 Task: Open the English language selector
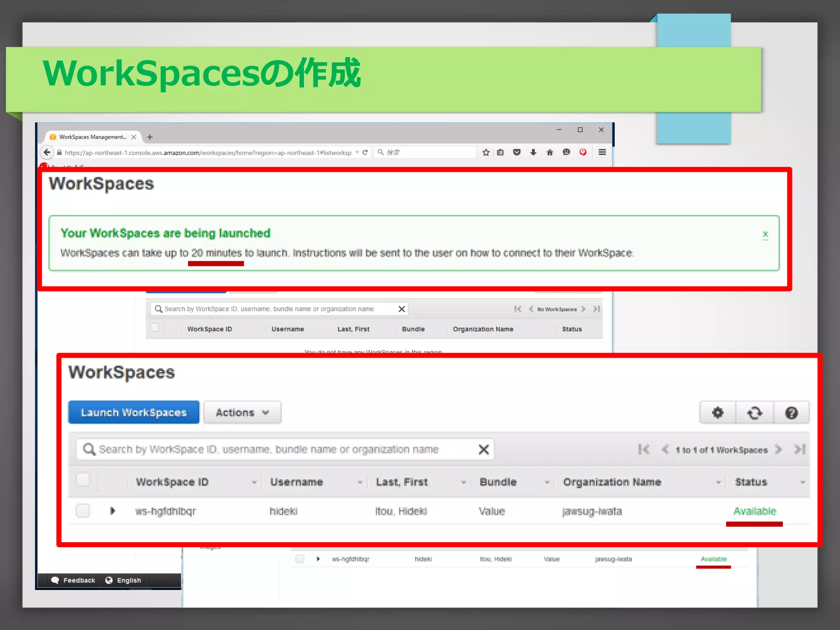click(123, 580)
